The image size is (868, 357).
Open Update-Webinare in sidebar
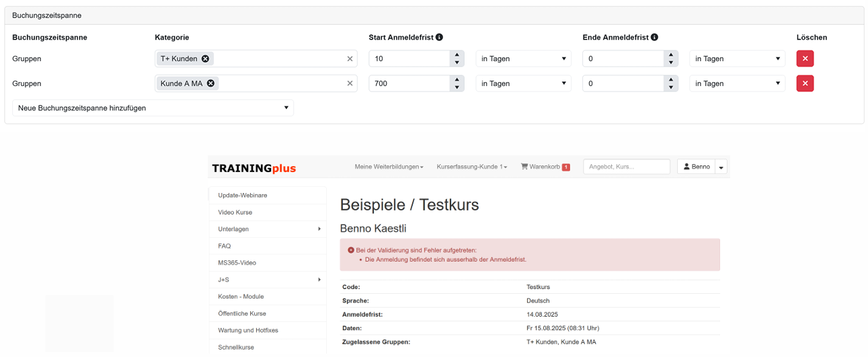click(x=243, y=195)
